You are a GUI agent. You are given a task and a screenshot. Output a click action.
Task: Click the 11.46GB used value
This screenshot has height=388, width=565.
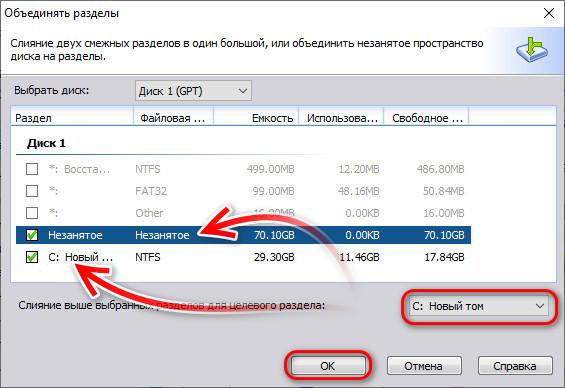click(359, 257)
